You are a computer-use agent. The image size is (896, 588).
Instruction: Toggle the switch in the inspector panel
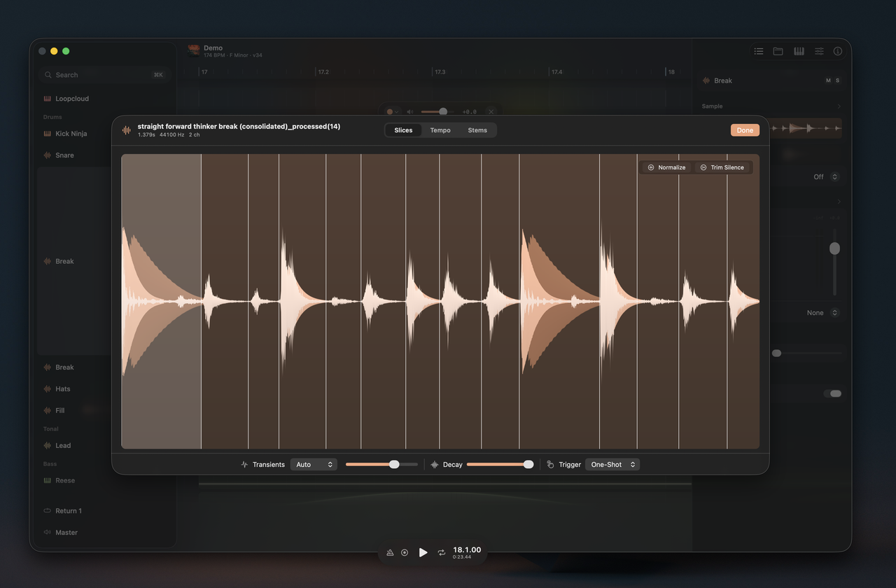coord(833,394)
